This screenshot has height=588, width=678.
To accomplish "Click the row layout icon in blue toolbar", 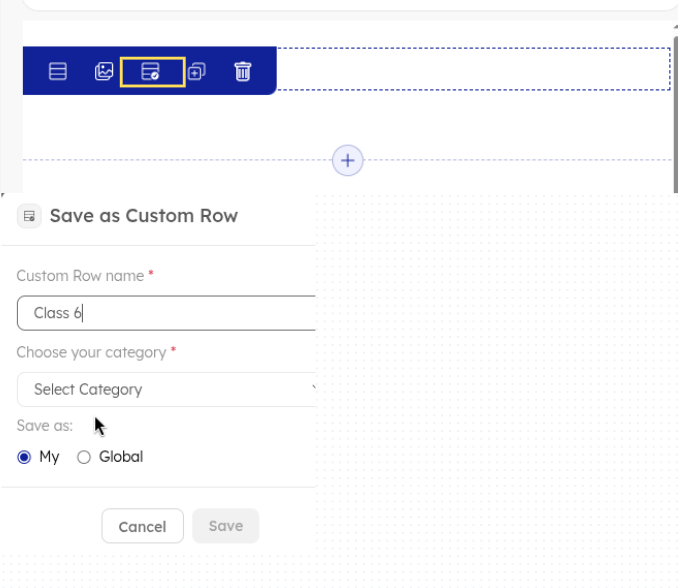I will [58, 72].
